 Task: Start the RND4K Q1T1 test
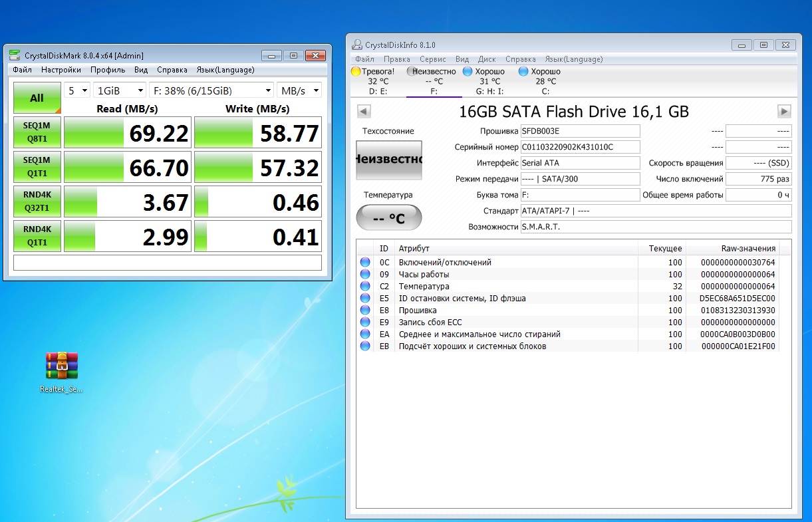point(37,236)
